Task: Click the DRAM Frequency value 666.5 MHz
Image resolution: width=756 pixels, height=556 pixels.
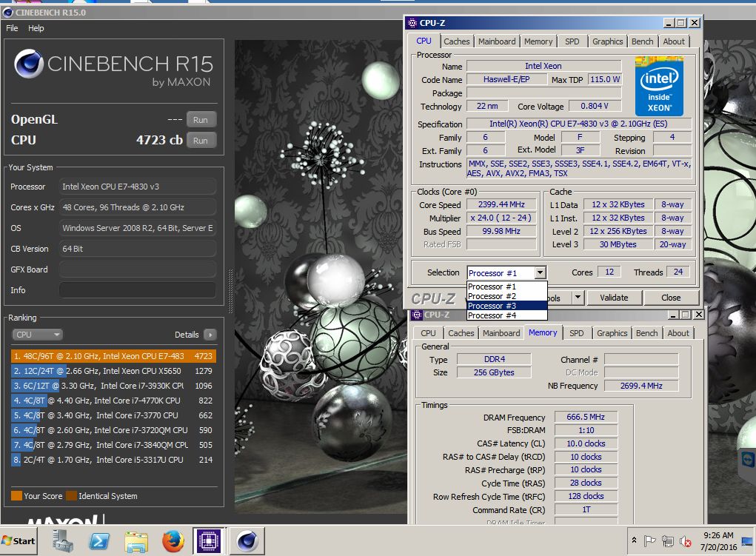Action: pos(586,417)
